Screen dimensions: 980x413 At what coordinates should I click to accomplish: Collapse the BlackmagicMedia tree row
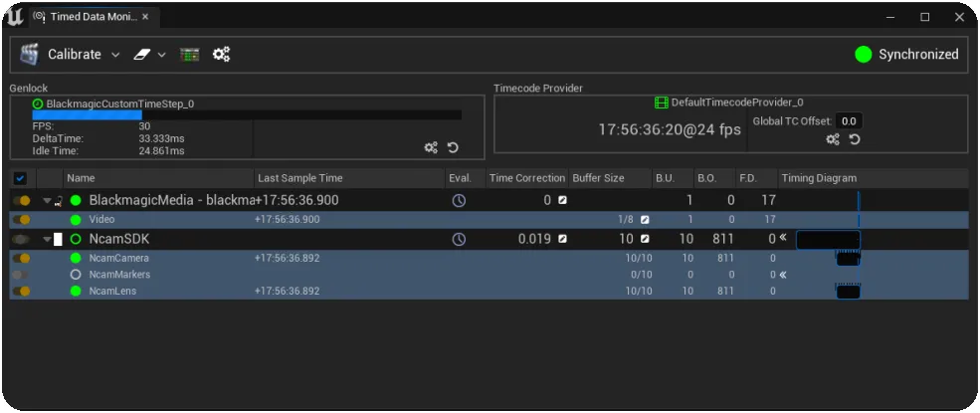pos(46,201)
